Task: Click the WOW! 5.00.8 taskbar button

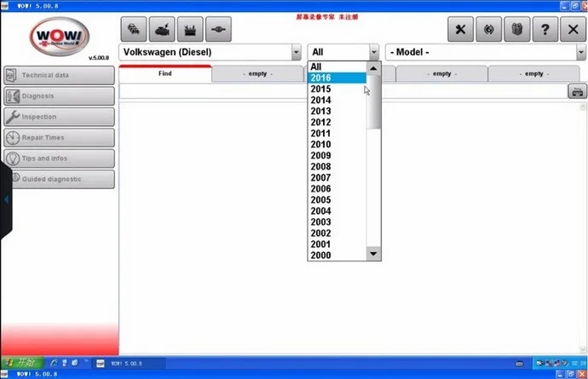Action: 128,364
